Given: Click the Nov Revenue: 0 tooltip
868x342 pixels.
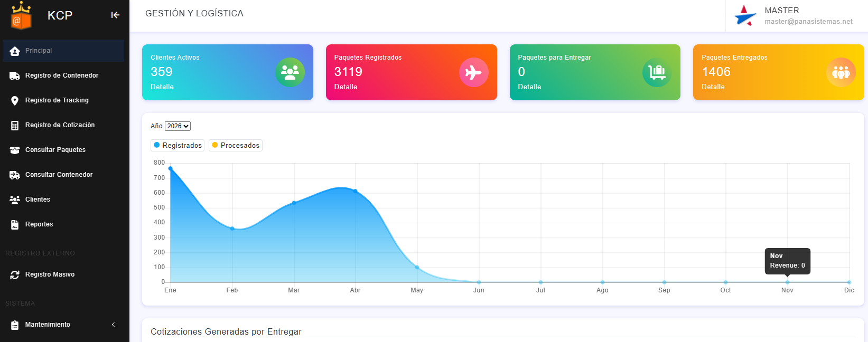Looking at the screenshot, I should [x=787, y=261].
